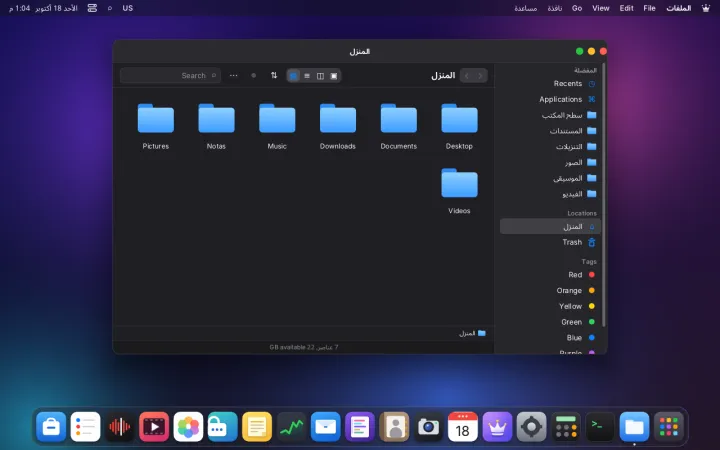The image size is (720, 450).
Task: Filter by the Orange tag
Action: pyautogui.click(x=551, y=290)
